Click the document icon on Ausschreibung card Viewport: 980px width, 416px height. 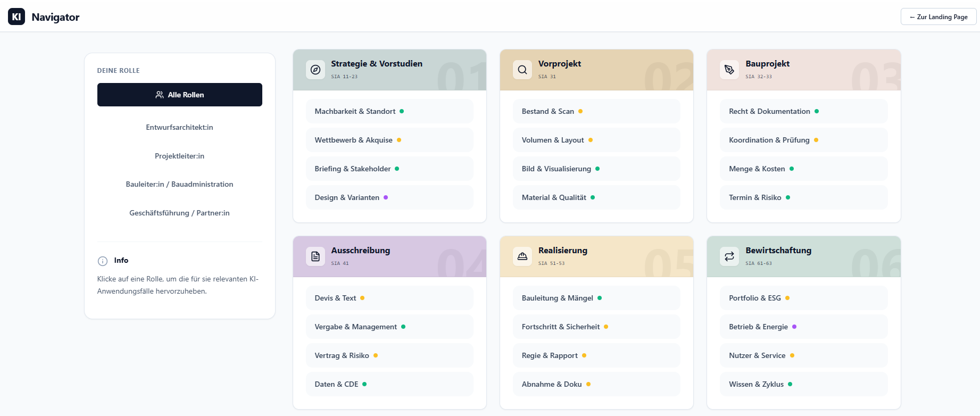point(315,256)
